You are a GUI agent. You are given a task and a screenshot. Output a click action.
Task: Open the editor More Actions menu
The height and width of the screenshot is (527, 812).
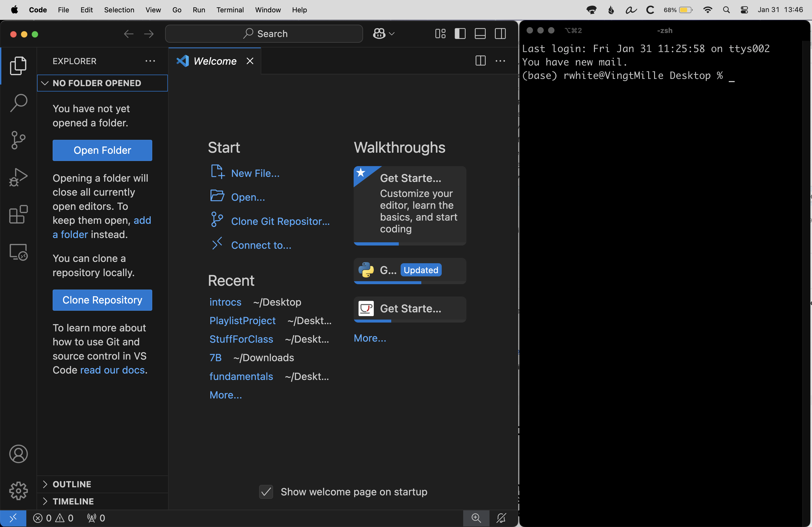pos(500,61)
